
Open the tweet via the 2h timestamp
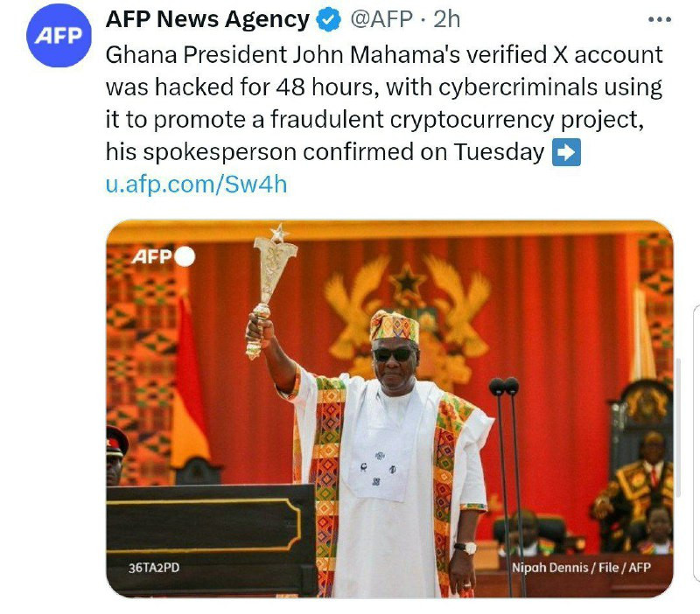point(447,19)
